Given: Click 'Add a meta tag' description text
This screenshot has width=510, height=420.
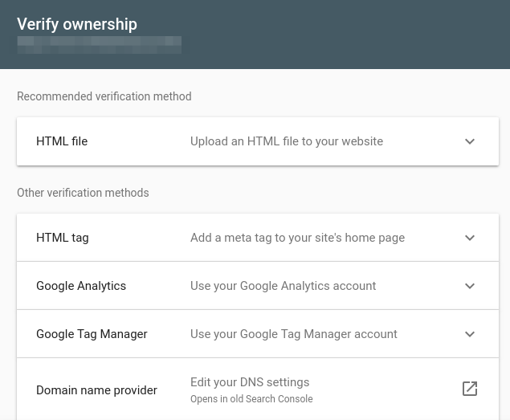Looking at the screenshot, I should pos(297,238).
